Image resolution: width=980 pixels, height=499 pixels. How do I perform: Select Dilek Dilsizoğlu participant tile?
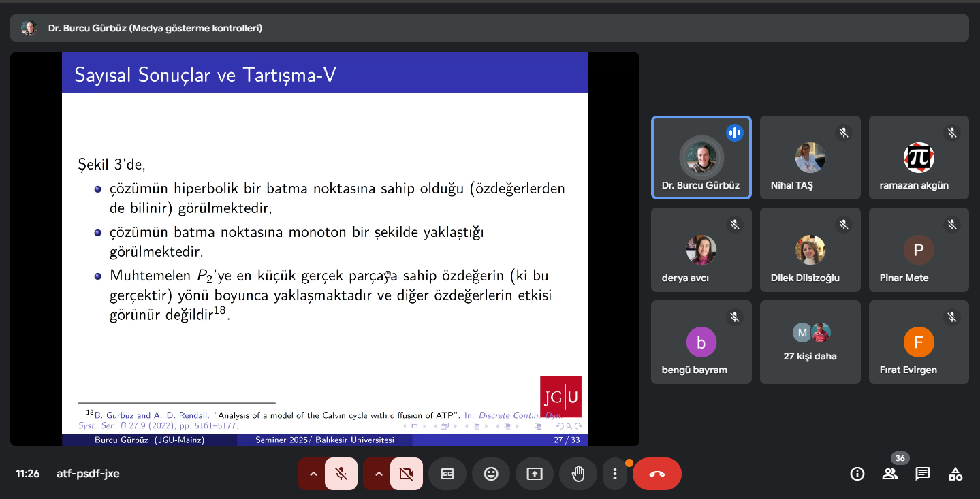point(810,250)
